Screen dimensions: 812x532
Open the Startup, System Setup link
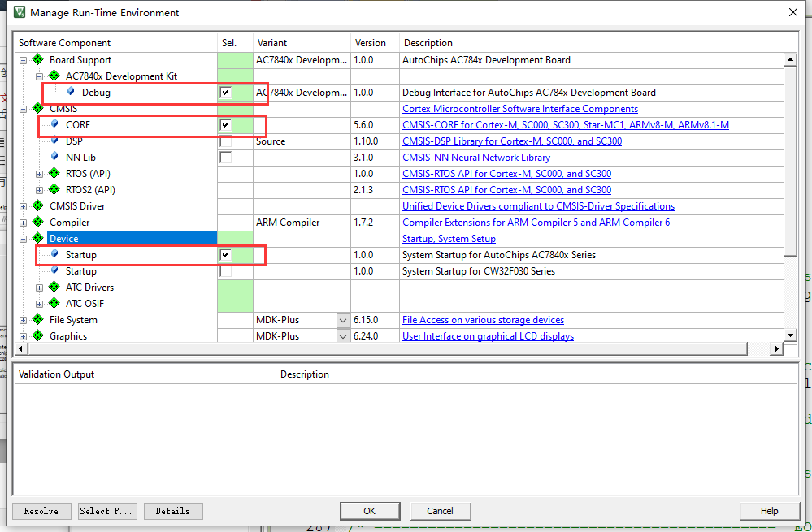449,239
